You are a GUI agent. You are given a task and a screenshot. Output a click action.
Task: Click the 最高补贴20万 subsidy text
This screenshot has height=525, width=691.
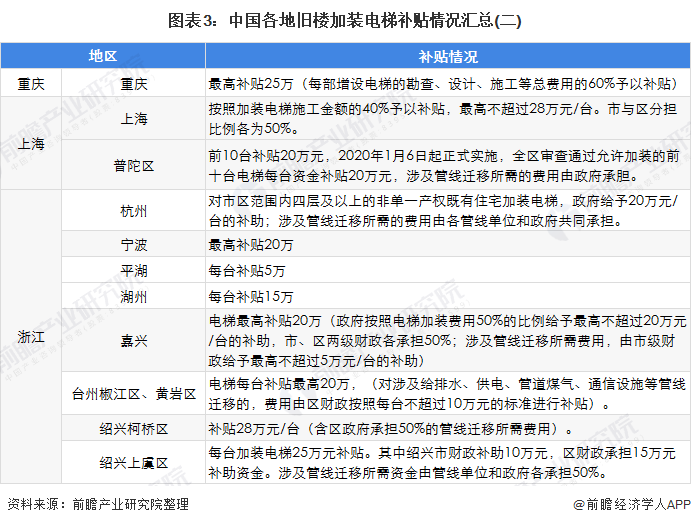(251, 245)
